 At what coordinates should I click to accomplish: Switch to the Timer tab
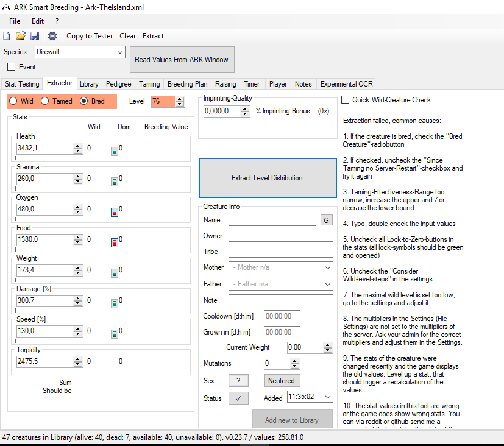(x=252, y=84)
